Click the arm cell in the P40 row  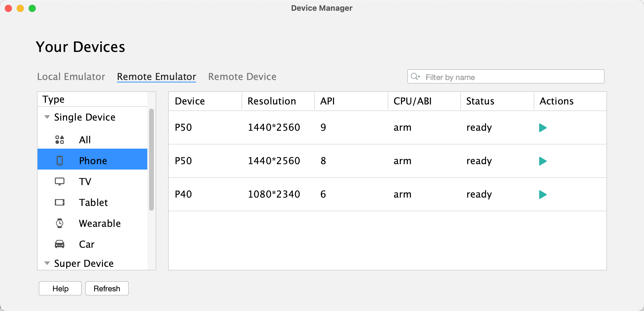[402, 195]
